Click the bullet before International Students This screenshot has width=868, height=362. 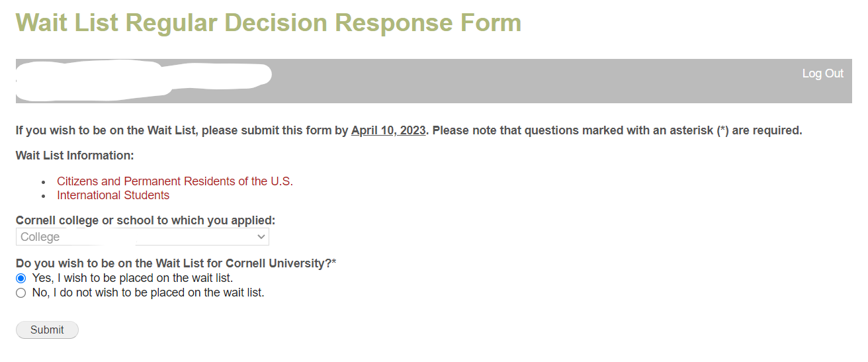(44, 196)
